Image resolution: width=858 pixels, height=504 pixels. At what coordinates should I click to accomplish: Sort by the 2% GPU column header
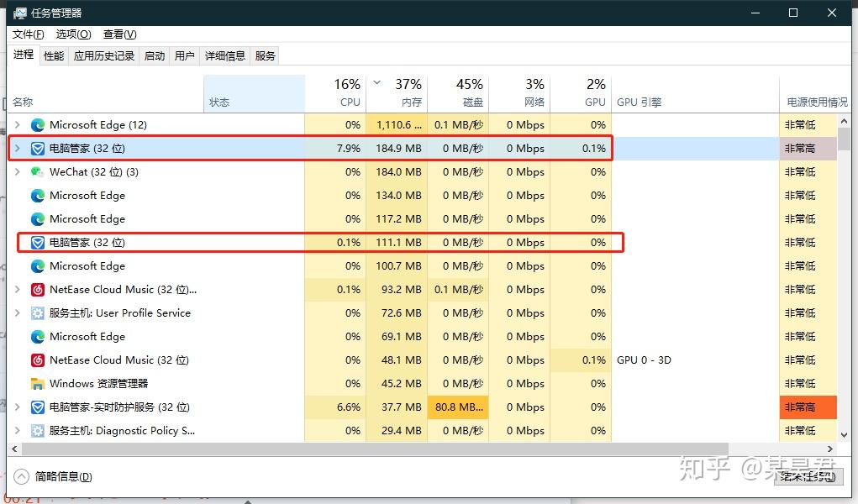(581, 94)
